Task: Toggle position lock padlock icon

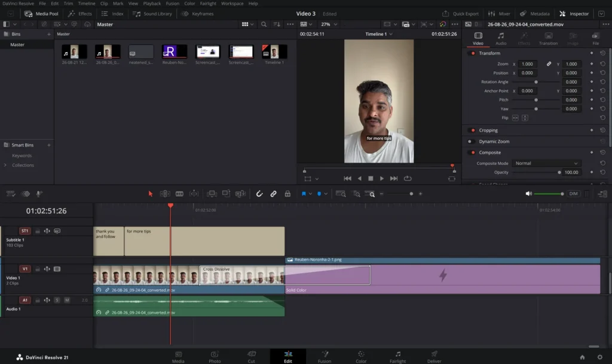Action: point(287,194)
